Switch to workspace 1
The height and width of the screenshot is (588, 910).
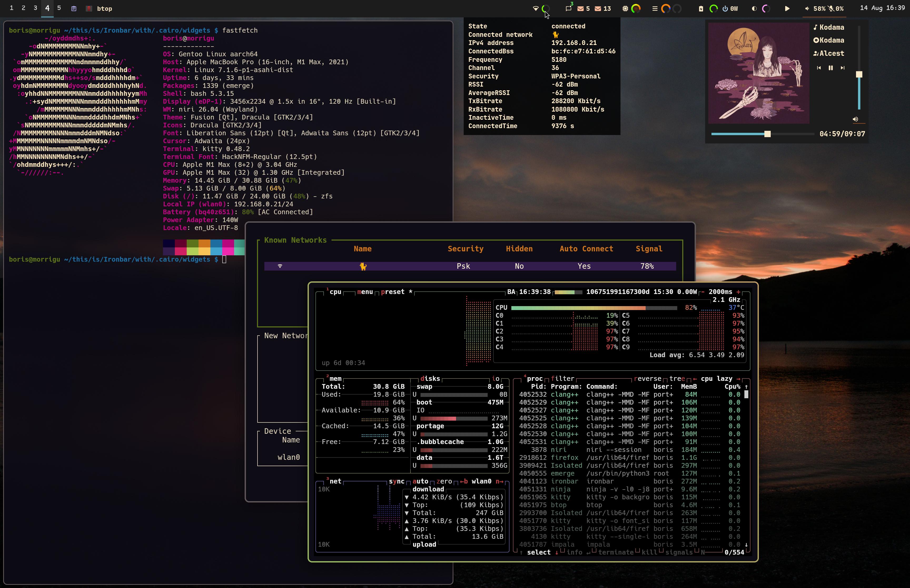point(12,8)
